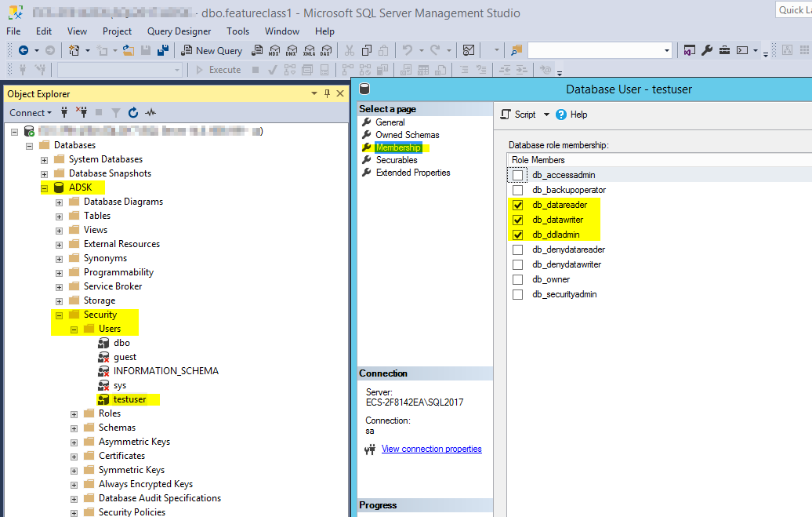Open the Connect dropdown in Object Explorer

pyautogui.click(x=31, y=112)
